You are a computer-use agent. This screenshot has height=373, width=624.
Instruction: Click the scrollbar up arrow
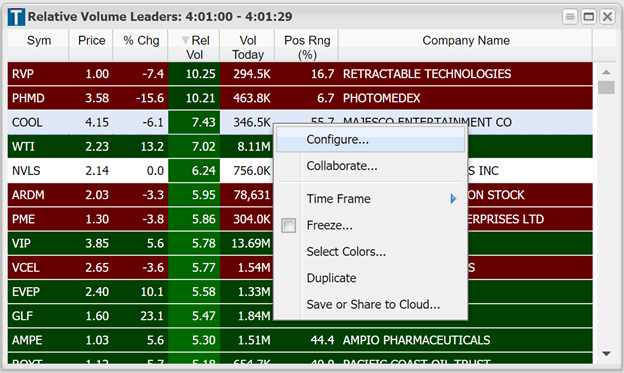click(x=606, y=72)
